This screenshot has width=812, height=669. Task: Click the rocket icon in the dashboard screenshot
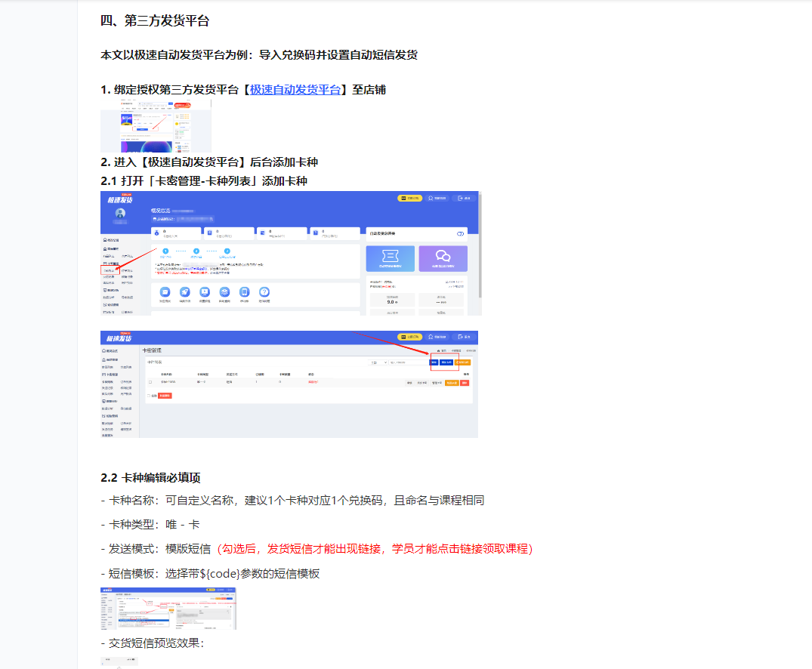(x=184, y=292)
